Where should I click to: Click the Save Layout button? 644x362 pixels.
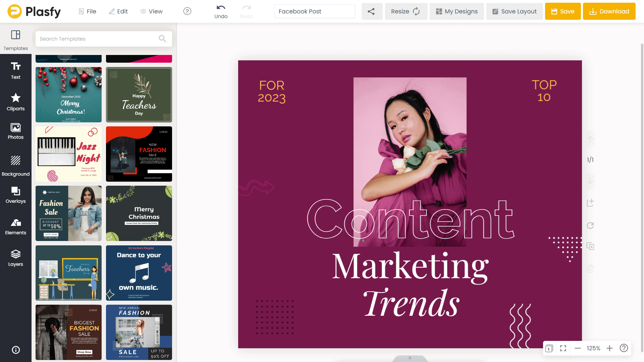pyautogui.click(x=514, y=11)
